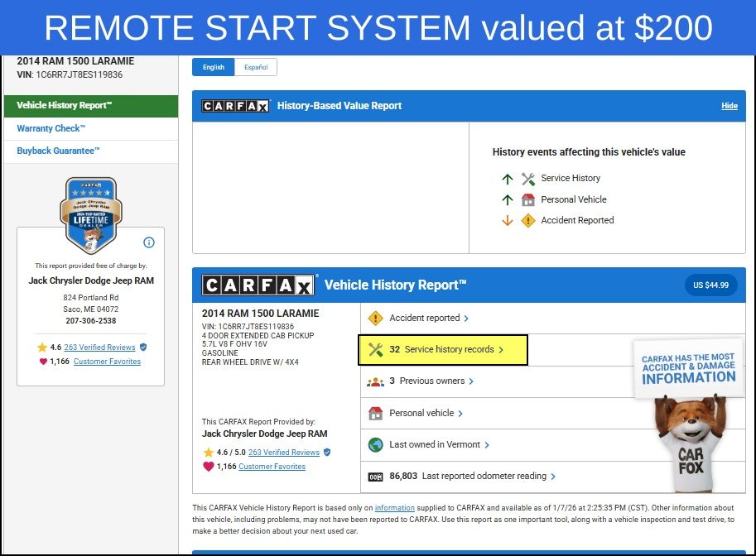Click the US $44.99 price button

click(x=710, y=285)
